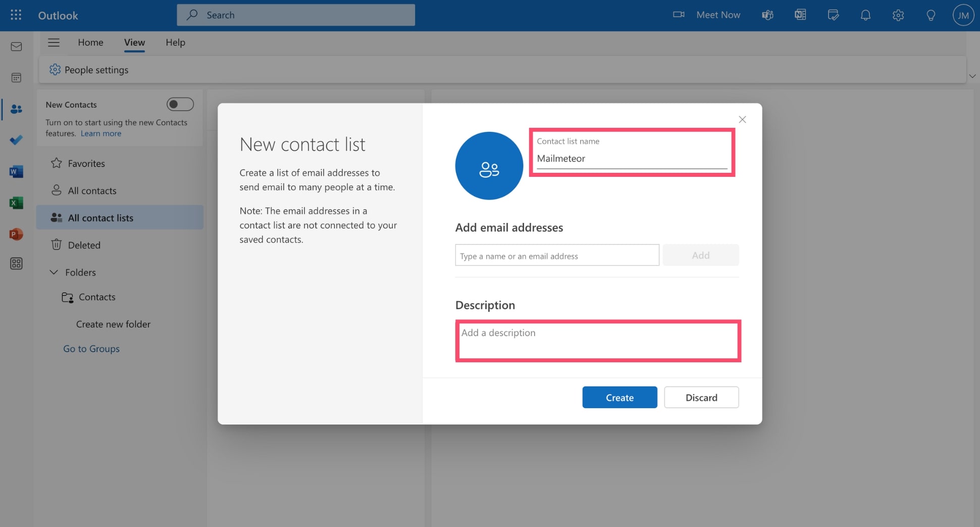Close the New contact list dialog
Viewport: 980px width, 527px height.
[742, 119]
